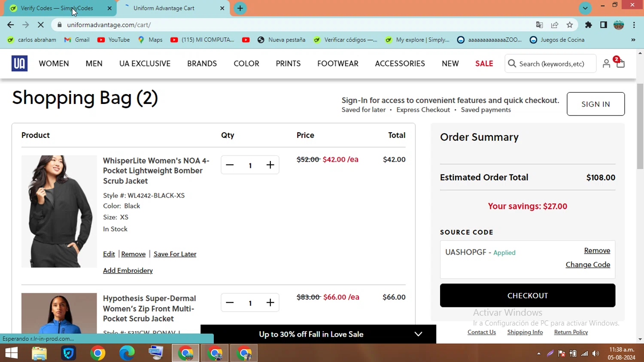
Task: Open the NEW menu
Action: coord(450,64)
